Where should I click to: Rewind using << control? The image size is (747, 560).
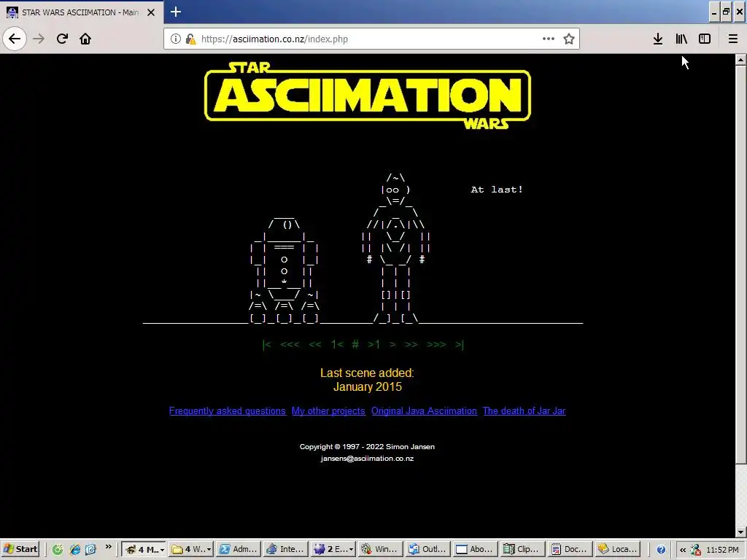point(315,344)
